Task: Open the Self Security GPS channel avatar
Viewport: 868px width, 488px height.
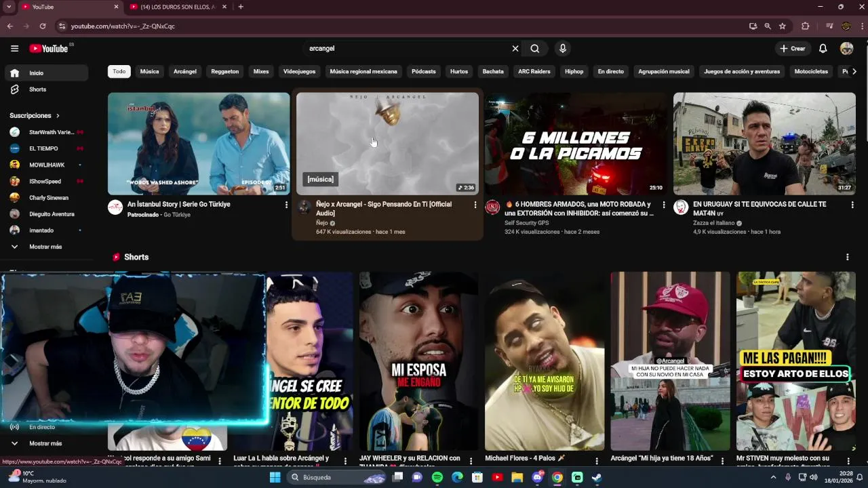Action: tap(492, 207)
